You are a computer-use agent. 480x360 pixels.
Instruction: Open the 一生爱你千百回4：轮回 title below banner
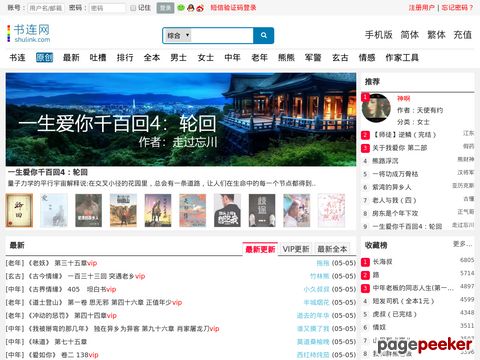[48, 172]
